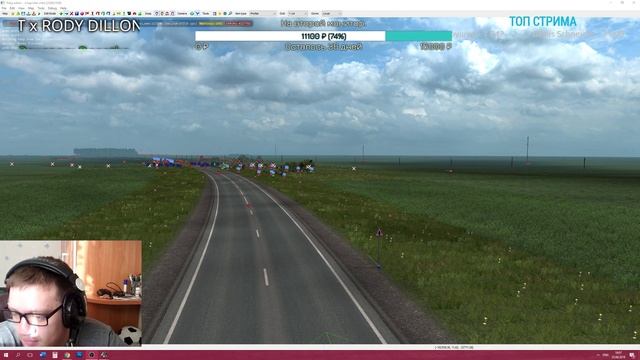Screen dimensions: 640x360
Task: Open the Tools menu
Action: [x=41, y=8]
